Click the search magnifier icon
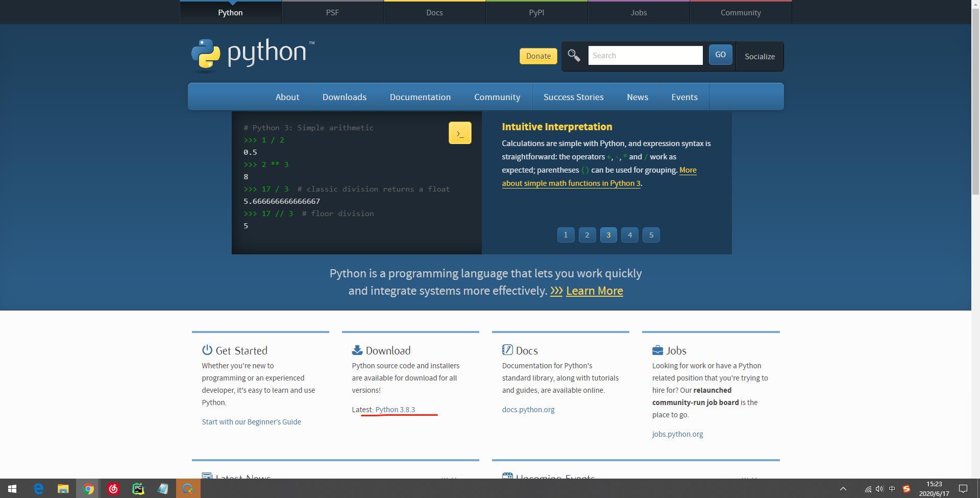 tap(573, 55)
